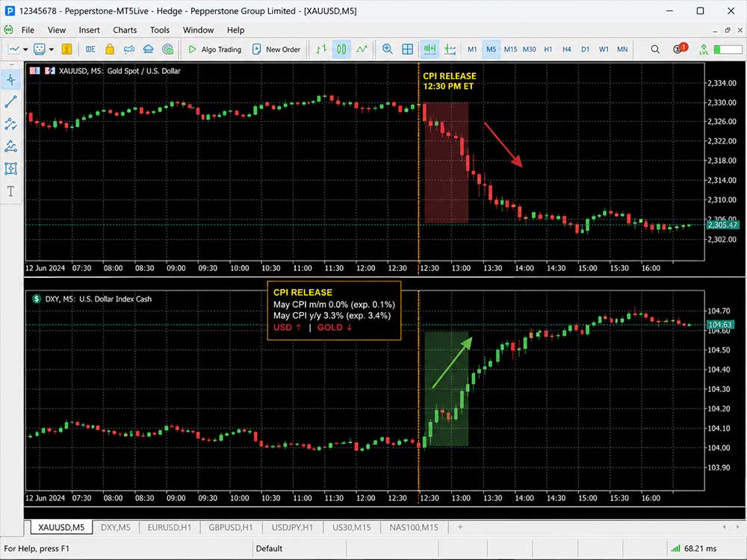Screen dimensions: 747x560
Task: Toggle chart auto scroll icon
Action: pyautogui.click(x=430, y=49)
